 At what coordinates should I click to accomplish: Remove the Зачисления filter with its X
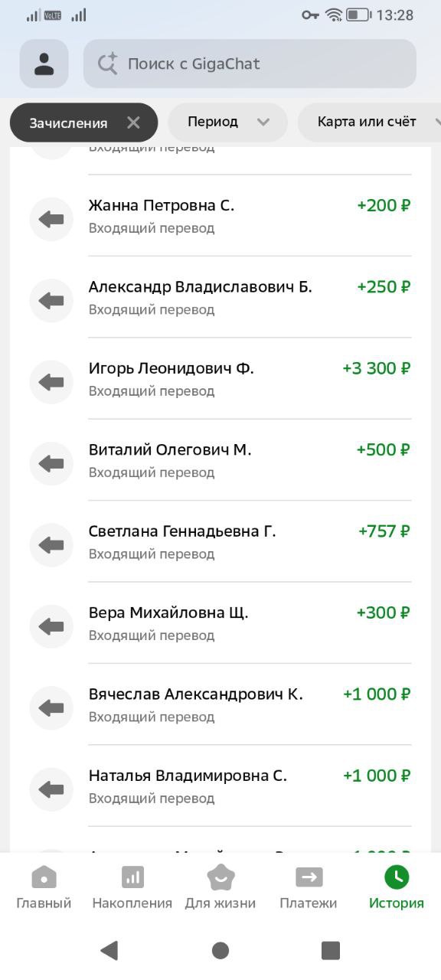click(x=133, y=122)
